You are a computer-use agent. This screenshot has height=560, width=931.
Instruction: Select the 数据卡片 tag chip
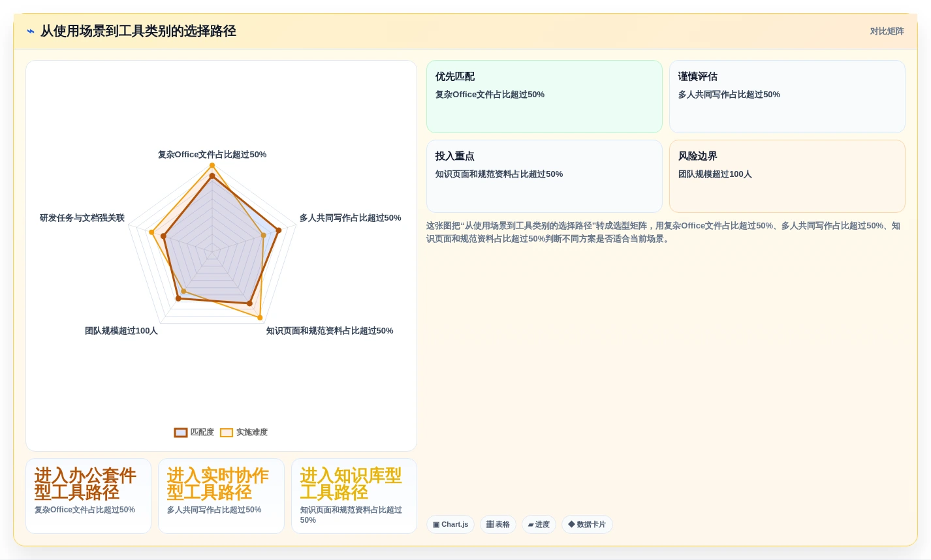coord(587,525)
